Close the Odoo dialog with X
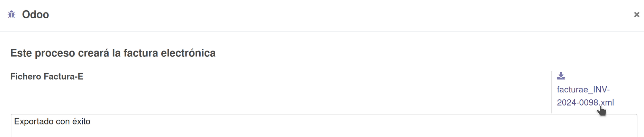 click(636, 15)
